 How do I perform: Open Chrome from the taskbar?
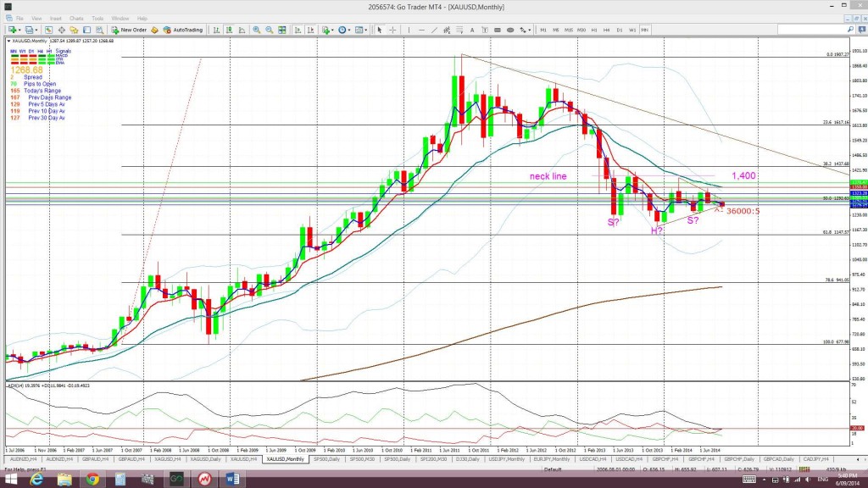tap(93, 480)
